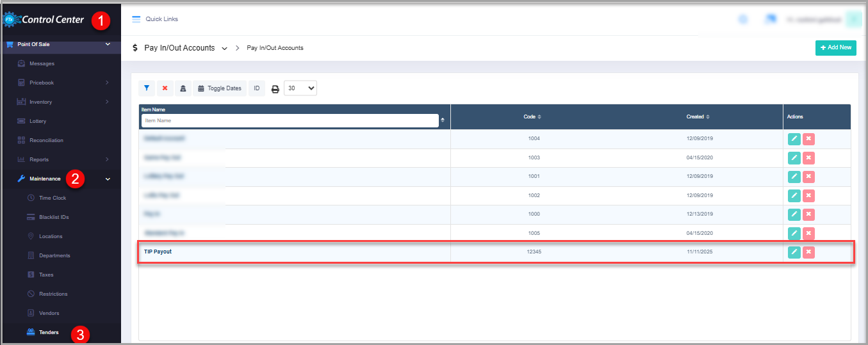Open Tenders in the sidebar
The width and height of the screenshot is (868, 345).
[49, 332]
